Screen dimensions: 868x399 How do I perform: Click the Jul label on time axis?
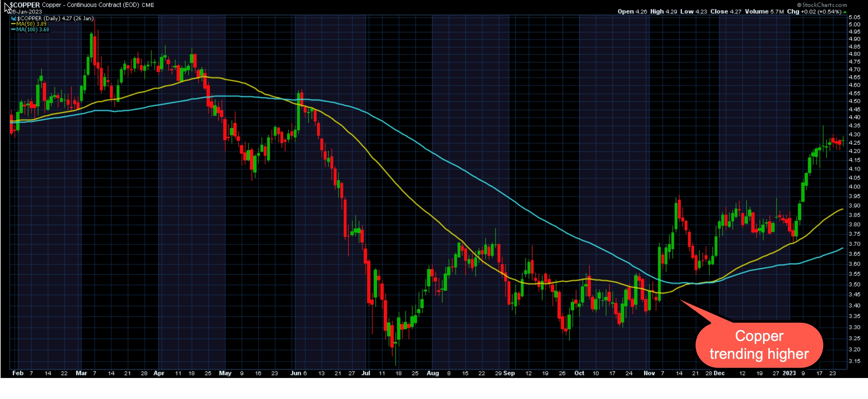[366, 373]
